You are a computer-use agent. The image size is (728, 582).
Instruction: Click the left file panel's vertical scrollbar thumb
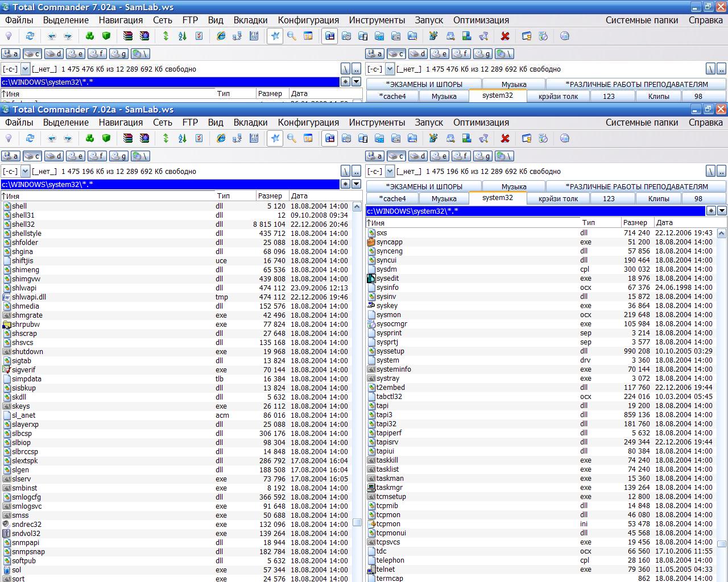(x=357, y=522)
